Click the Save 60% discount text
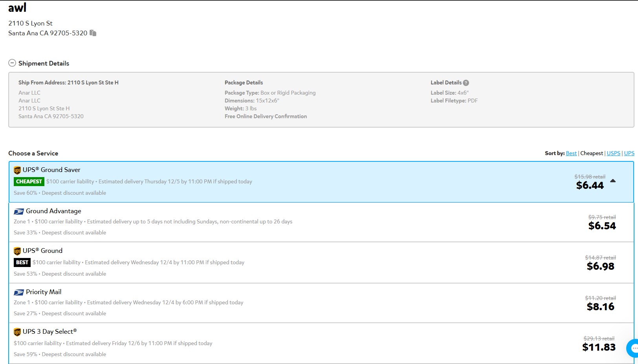638x364 pixels. [60, 193]
